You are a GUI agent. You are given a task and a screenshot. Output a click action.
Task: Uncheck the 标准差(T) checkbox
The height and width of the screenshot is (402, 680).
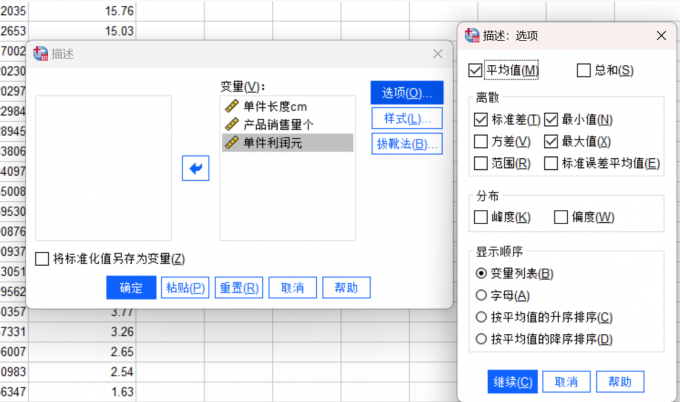(x=481, y=120)
